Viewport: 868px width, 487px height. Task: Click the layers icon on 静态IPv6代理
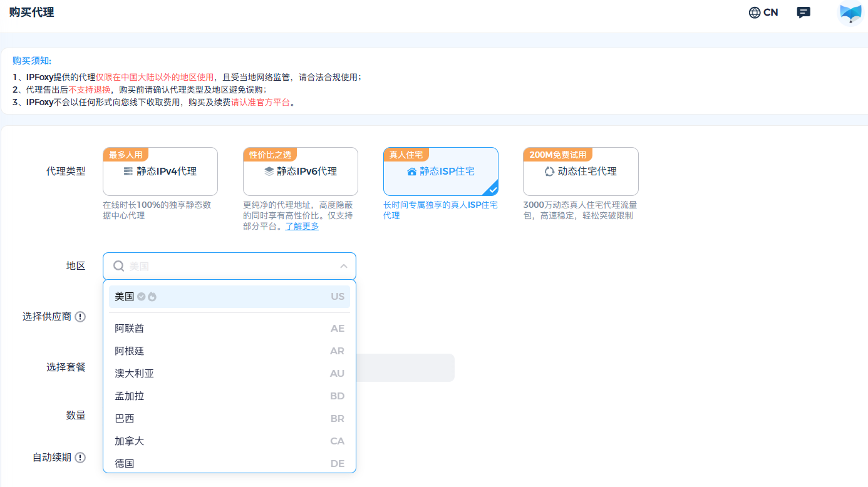tap(269, 172)
